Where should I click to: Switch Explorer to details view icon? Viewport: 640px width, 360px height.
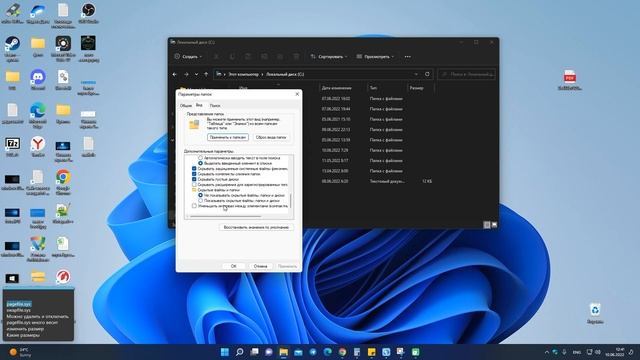tap(487, 224)
